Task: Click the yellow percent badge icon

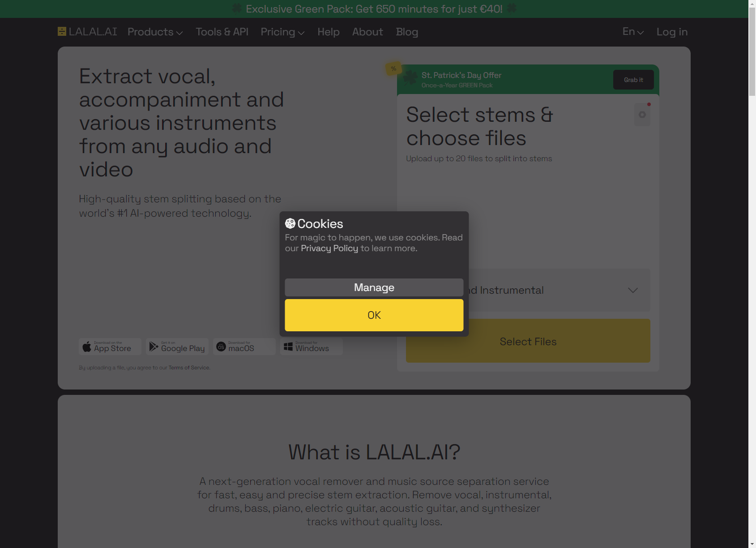Action: [393, 68]
